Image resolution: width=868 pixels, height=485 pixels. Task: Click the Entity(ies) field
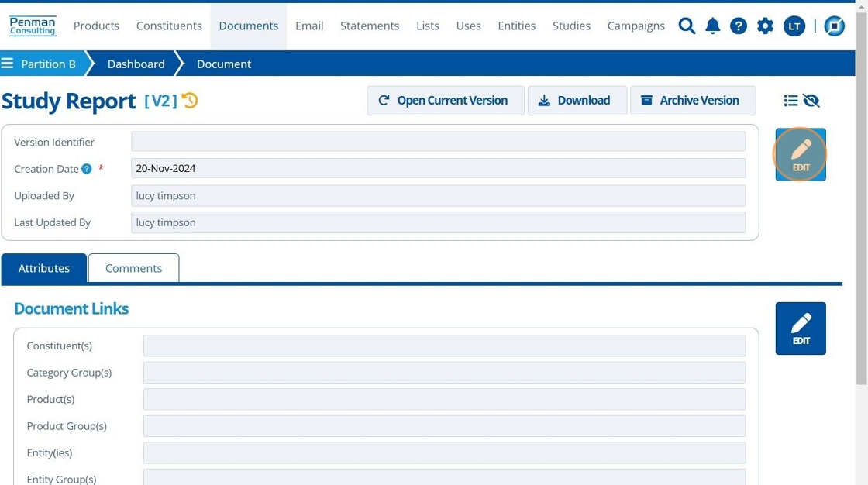tap(444, 453)
